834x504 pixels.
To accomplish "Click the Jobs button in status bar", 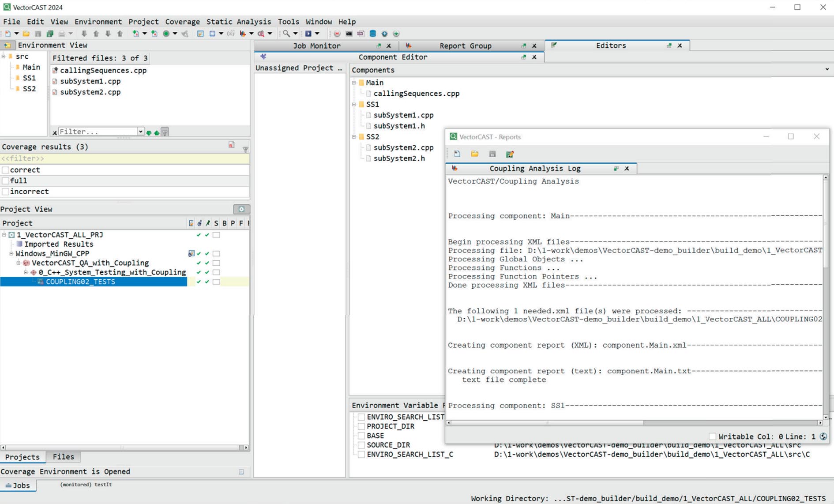I will 18,485.
